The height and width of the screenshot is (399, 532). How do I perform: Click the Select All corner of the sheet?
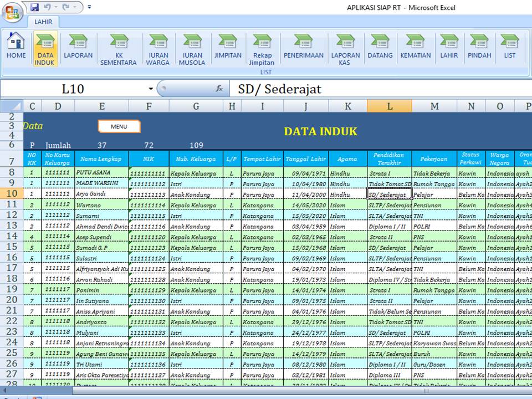(12, 106)
